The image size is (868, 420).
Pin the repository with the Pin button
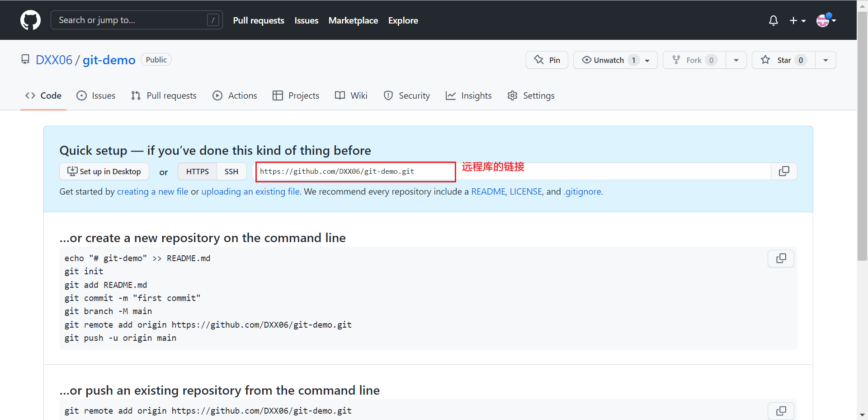tap(547, 60)
